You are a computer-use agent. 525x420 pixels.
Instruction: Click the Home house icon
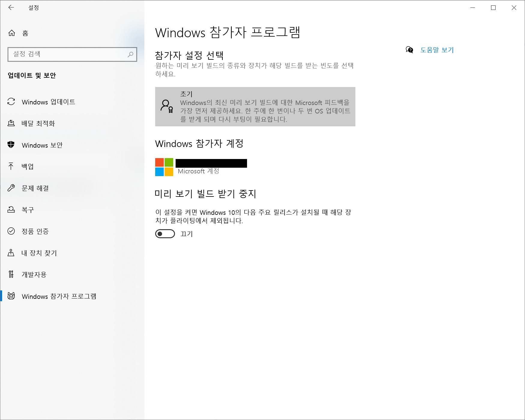(12, 33)
